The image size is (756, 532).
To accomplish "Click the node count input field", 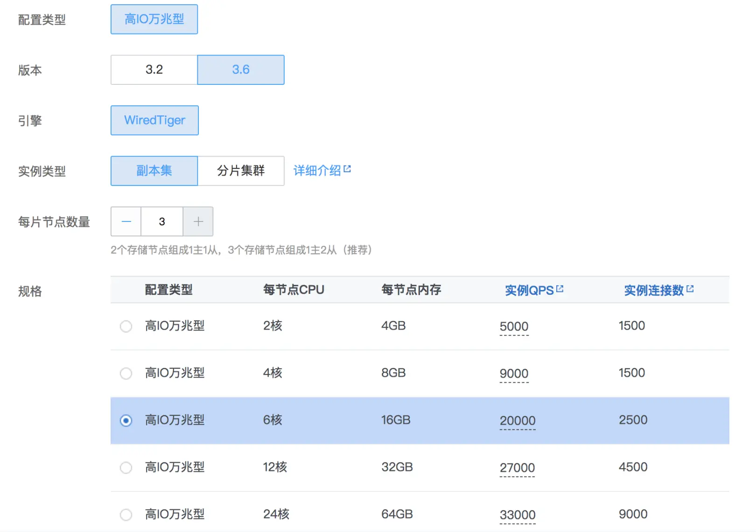I will (162, 221).
